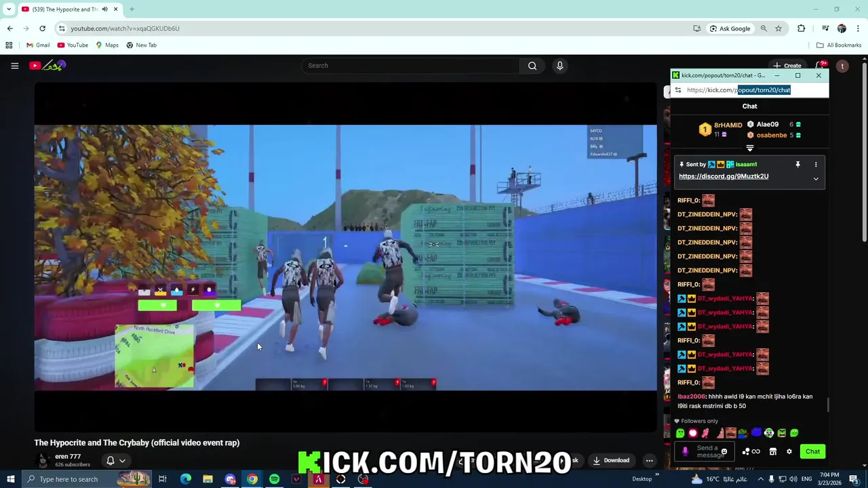This screenshot has height=488, width=868.
Task: Open pinned message three-dot options
Action: (x=816, y=165)
